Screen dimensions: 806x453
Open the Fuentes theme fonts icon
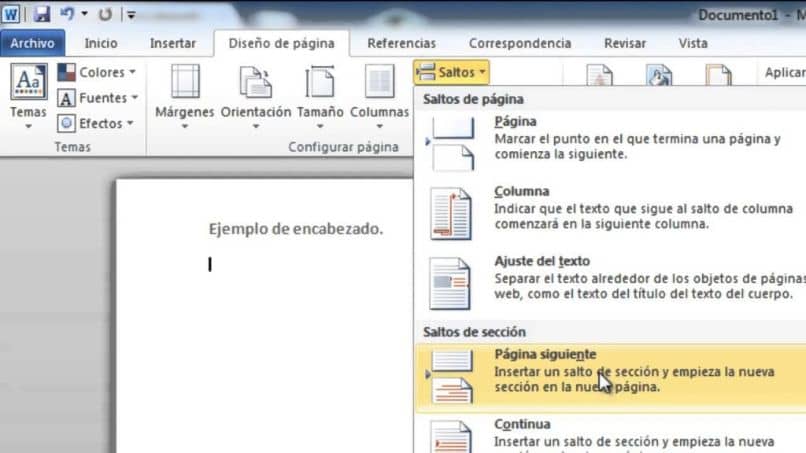point(66,98)
